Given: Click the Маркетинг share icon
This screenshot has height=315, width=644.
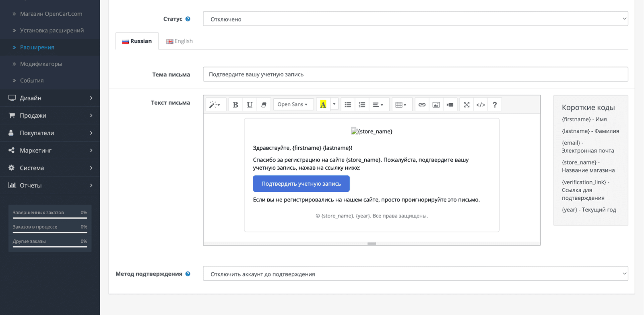Looking at the screenshot, I should (11, 150).
